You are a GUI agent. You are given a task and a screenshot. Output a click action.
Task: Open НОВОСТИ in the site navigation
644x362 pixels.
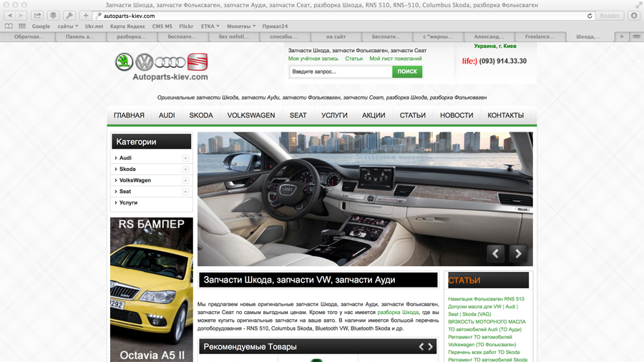point(457,115)
